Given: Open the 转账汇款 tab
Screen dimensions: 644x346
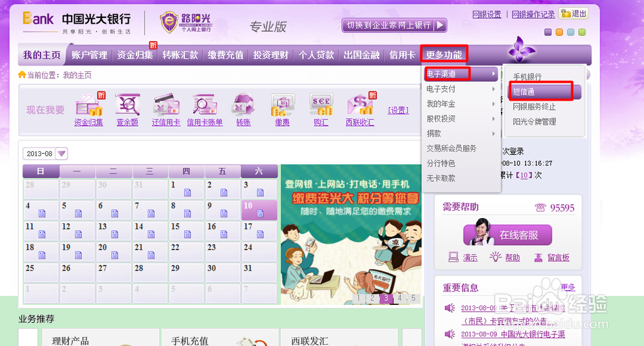Looking at the screenshot, I should point(180,55).
